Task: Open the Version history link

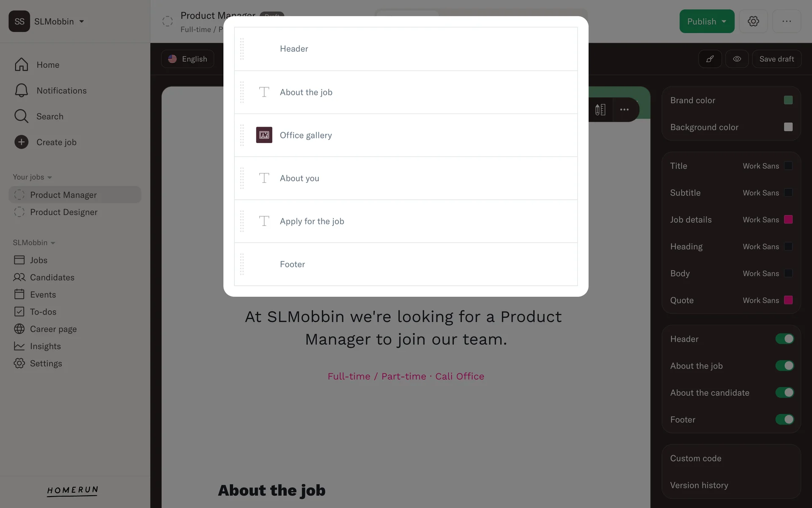Action: coord(699,485)
